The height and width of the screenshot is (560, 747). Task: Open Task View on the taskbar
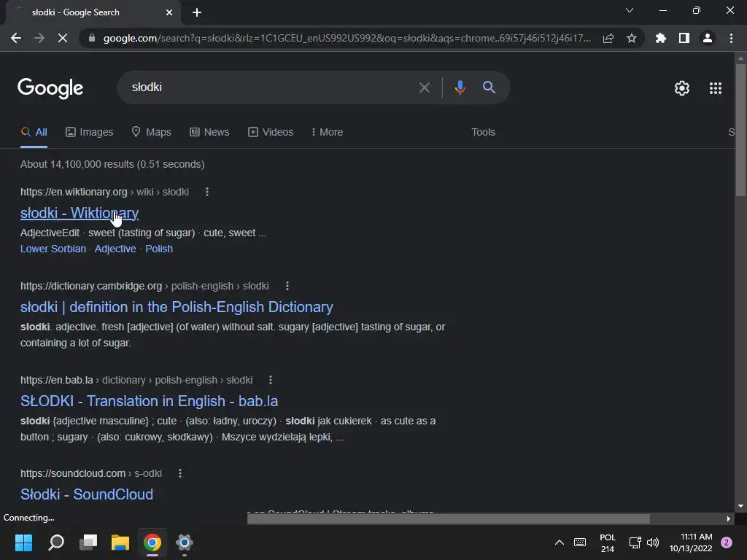point(88,542)
